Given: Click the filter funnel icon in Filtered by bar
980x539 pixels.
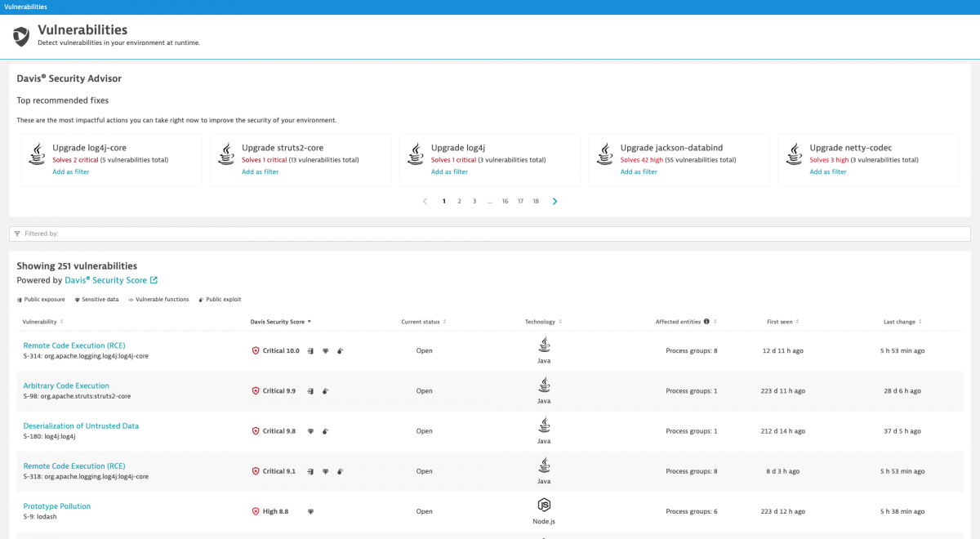Looking at the screenshot, I should (18, 233).
